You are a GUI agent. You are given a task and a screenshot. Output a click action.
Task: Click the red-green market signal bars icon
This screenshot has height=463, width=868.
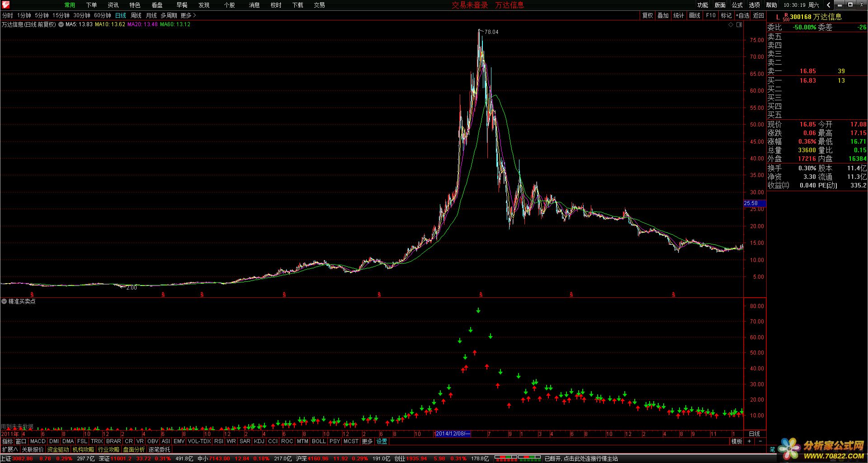[x=518, y=458]
